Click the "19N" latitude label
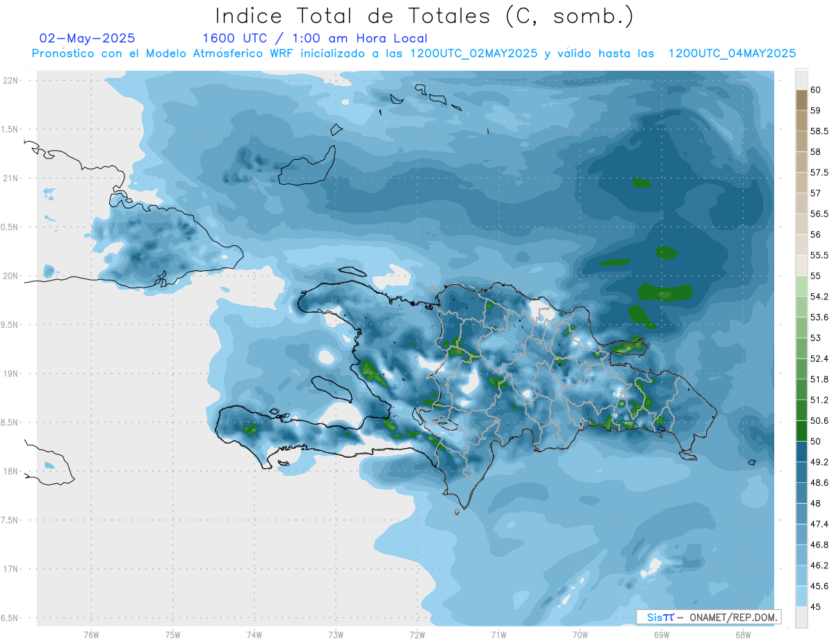Image resolution: width=834 pixels, height=644 pixels. [10, 374]
